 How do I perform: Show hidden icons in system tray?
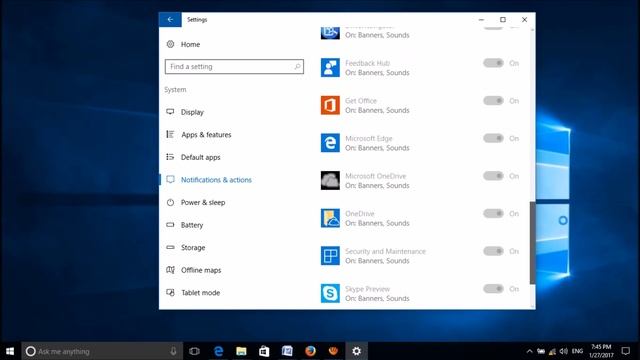click(x=529, y=351)
